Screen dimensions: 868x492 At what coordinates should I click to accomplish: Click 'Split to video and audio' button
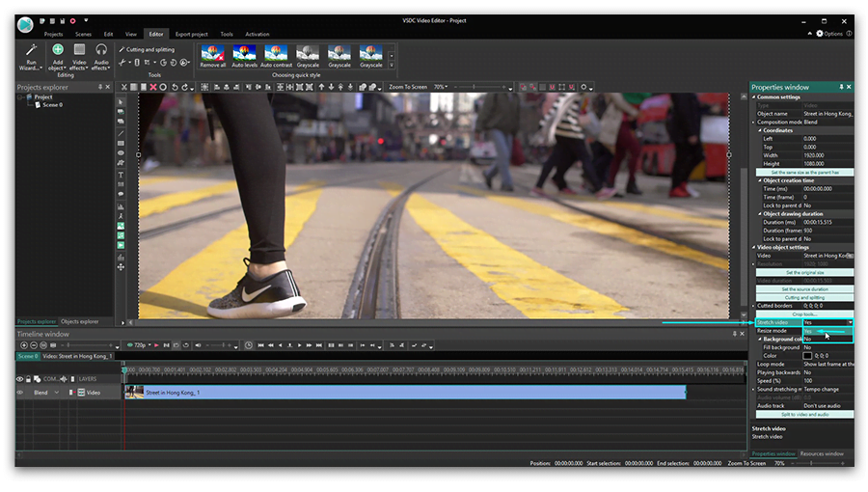coord(803,414)
